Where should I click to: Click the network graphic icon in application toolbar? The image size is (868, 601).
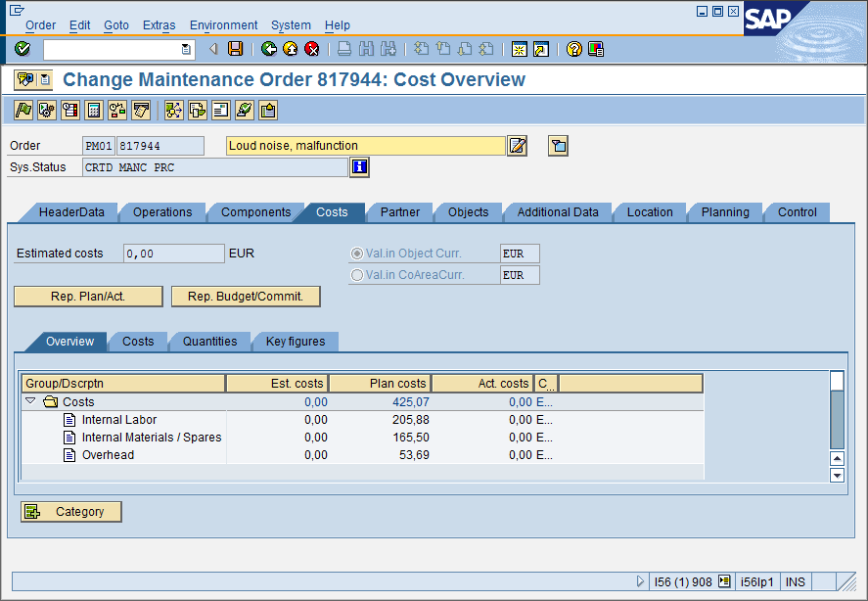click(174, 111)
